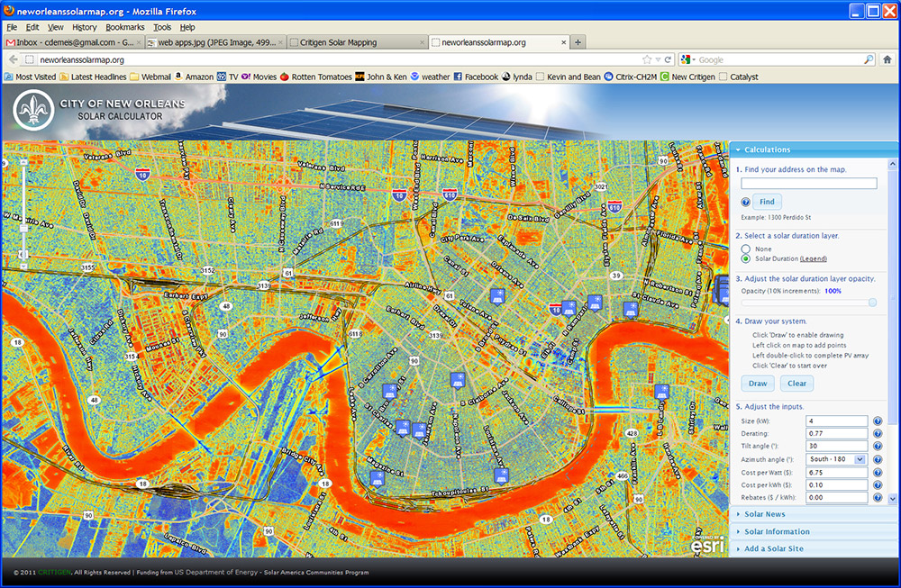Open the File menu
The image size is (901, 588).
click(12, 27)
